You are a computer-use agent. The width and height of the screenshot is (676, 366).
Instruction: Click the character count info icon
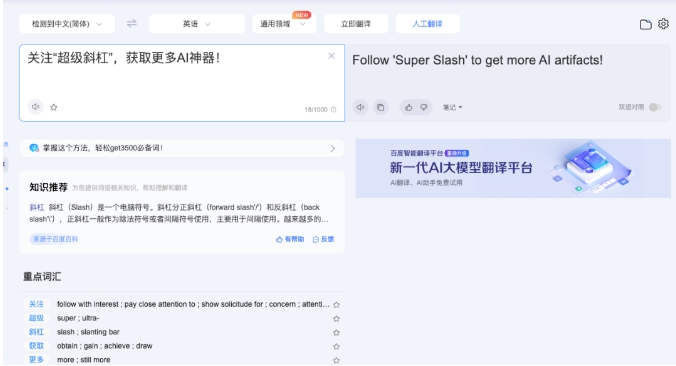click(x=333, y=109)
